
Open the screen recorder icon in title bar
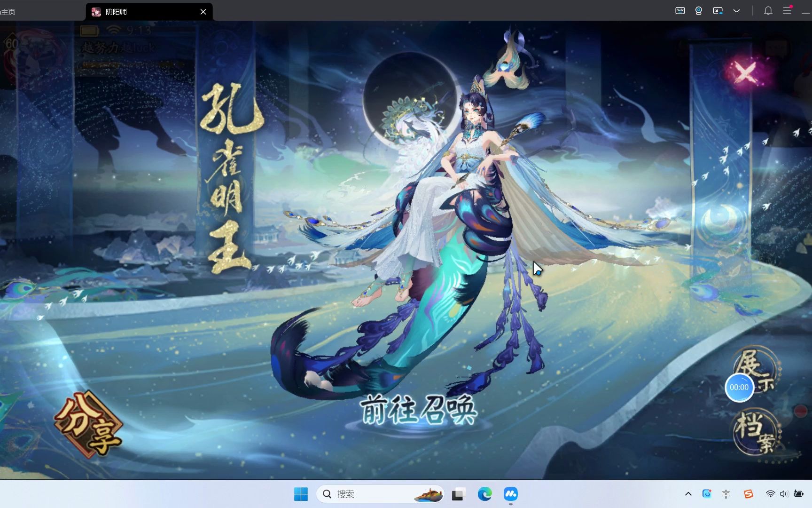718,11
